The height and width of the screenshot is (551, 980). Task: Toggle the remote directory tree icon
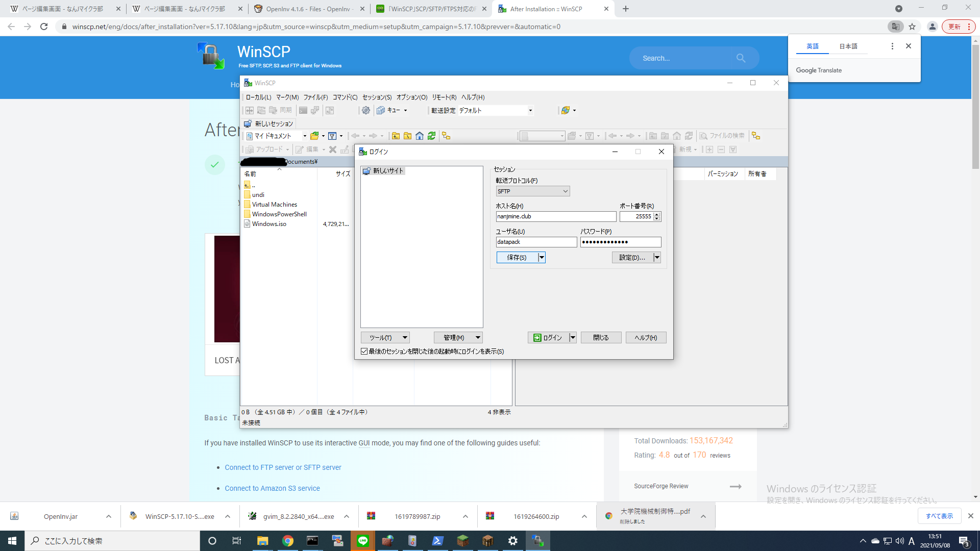(756, 136)
